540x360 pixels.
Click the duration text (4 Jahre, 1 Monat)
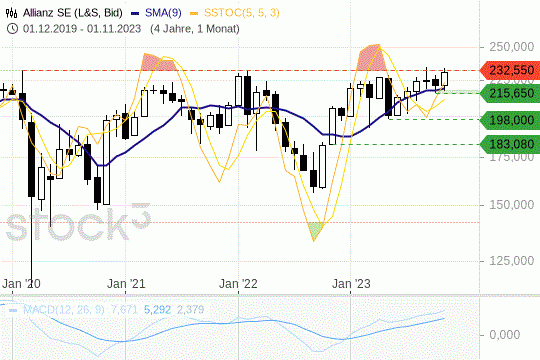pos(195,29)
